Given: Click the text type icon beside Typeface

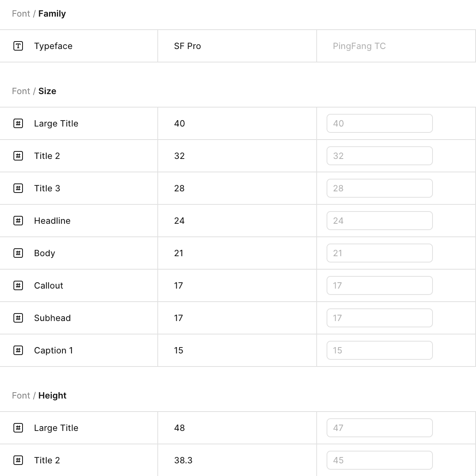Looking at the screenshot, I should (x=18, y=46).
